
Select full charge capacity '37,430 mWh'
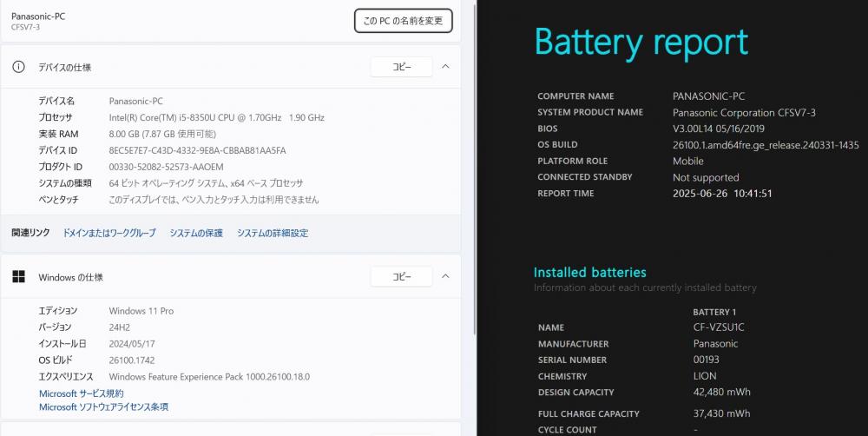pos(722,413)
